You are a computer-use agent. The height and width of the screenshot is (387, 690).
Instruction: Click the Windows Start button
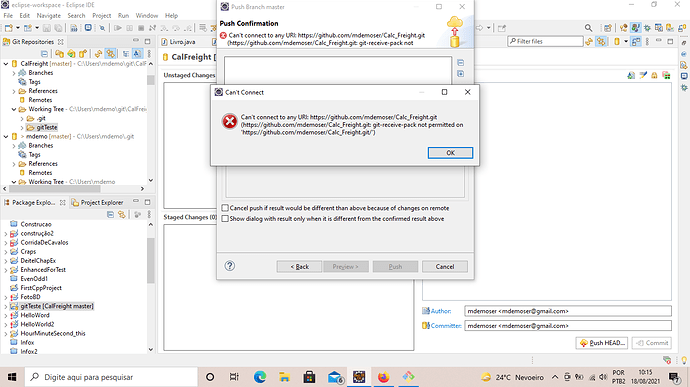(12, 377)
